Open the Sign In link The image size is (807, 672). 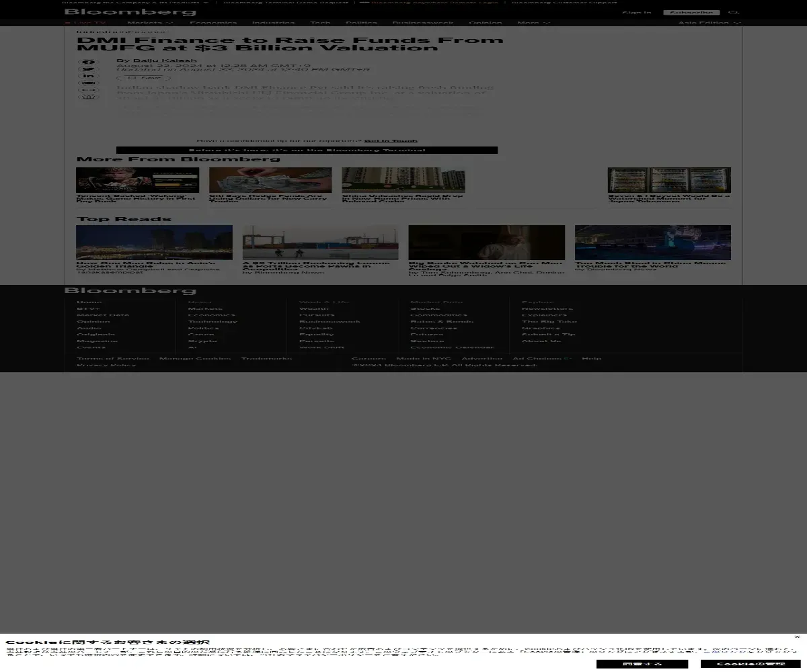click(x=636, y=12)
